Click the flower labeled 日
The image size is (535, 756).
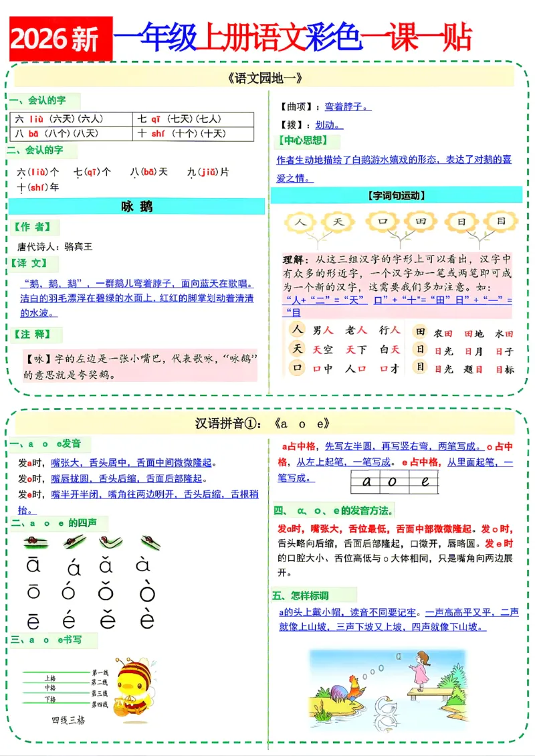pos(461,222)
